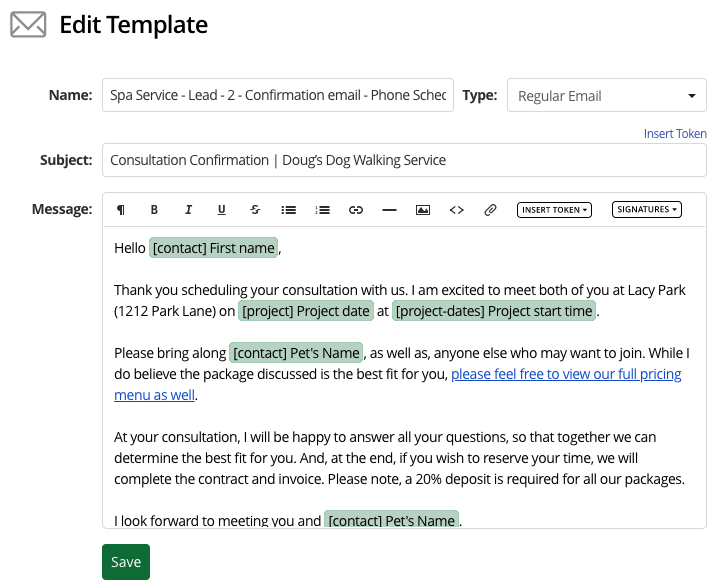
Task: Click the Insert Token link above Subject
Action: click(675, 134)
